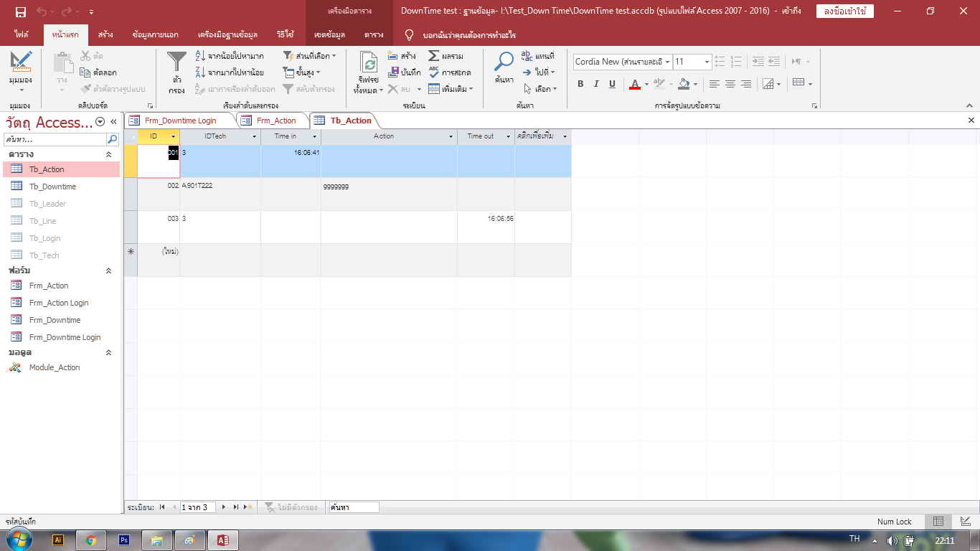Go to first record navigation button

coord(162,507)
